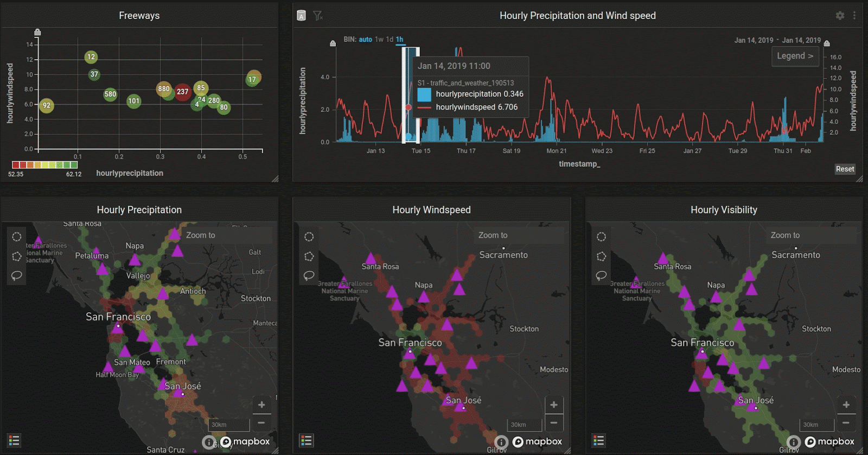Open map info on the Hourly Precipitation map
Image resolution: width=868 pixels, height=455 pixels.
[209, 442]
